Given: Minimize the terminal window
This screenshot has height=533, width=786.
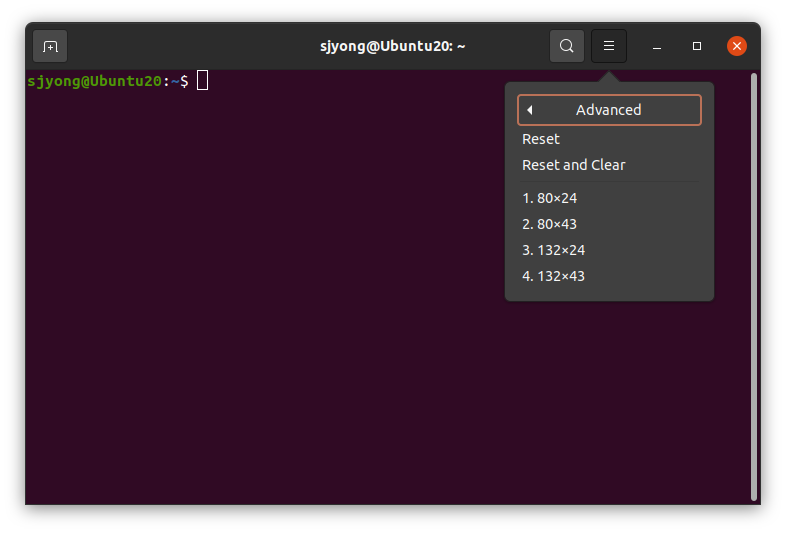Looking at the screenshot, I should 657,46.
